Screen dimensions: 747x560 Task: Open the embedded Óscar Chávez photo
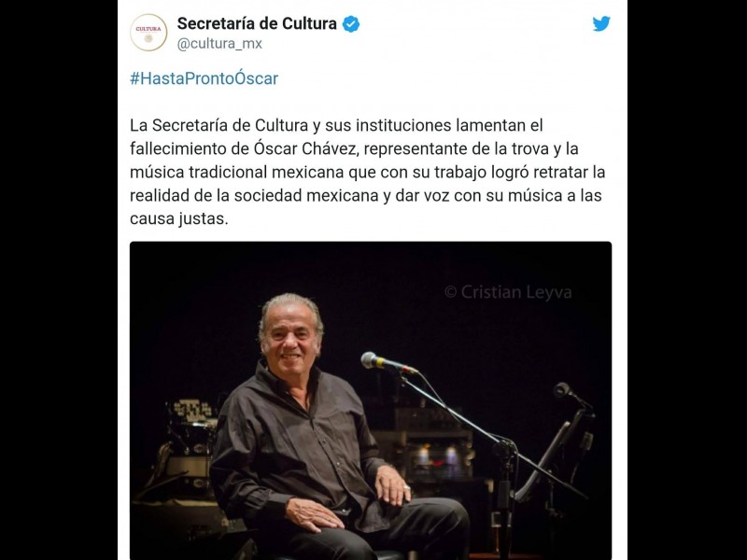371,400
